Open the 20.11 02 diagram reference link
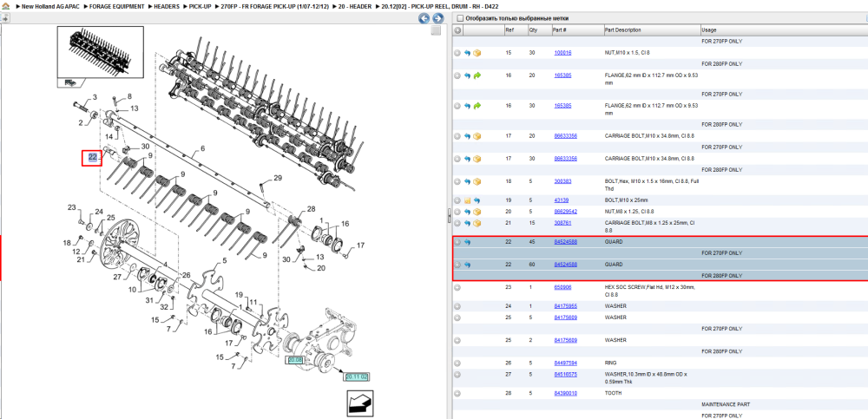This screenshot has width=868, height=419. tap(357, 377)
